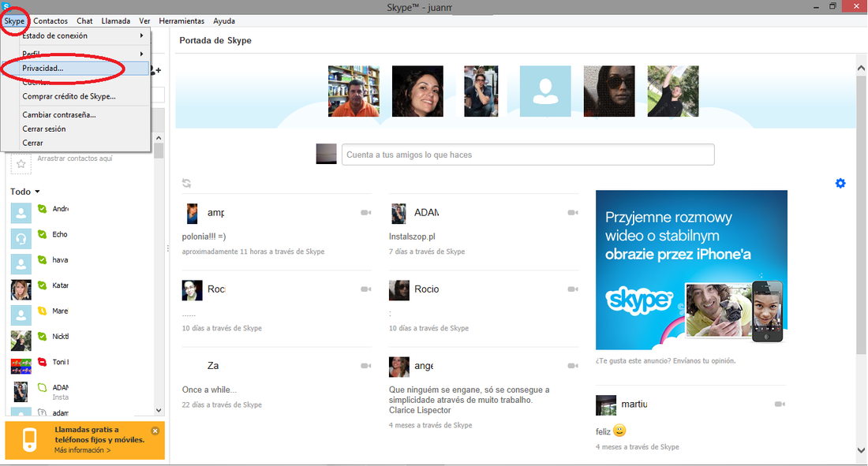Open the Toni contact's colorful avatar
The width and height of the screenshot is (868, 466).
(x=21, y=366)
